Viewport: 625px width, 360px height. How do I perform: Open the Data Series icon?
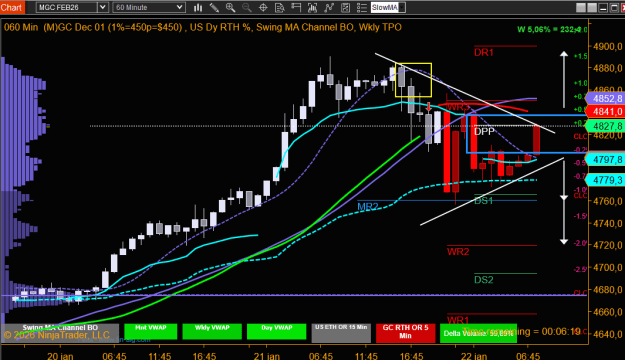(312, 7)
